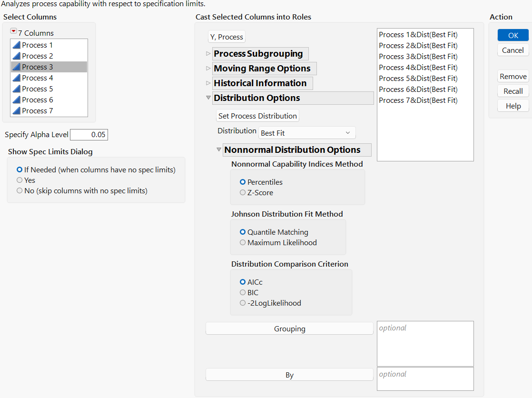Expand the Process Subgrouping section
532x398 pixels.
(208, 54)
